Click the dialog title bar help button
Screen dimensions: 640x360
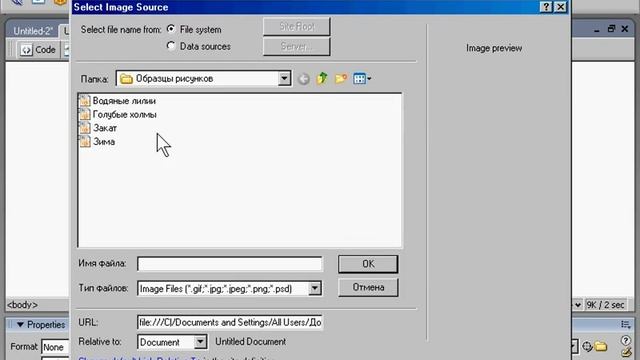(546, 7)
